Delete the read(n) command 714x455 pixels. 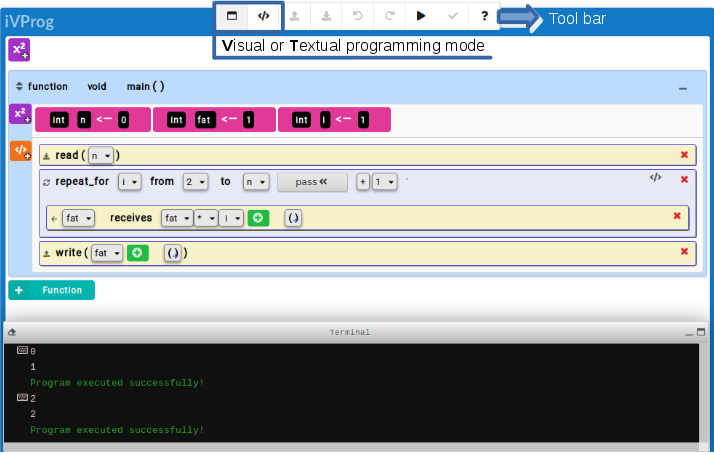click(x=684, y=155)
